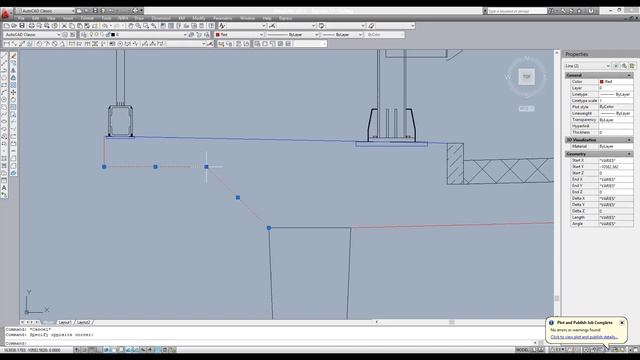
Task: Toggle Snap Mode in status bar
Action: [x=84, y=350]
